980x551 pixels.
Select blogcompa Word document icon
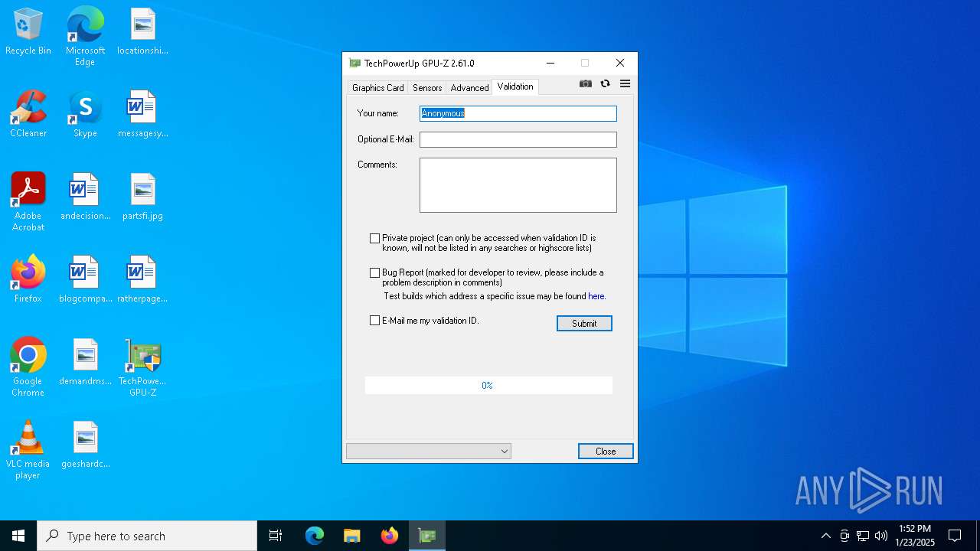click(85, 280)
